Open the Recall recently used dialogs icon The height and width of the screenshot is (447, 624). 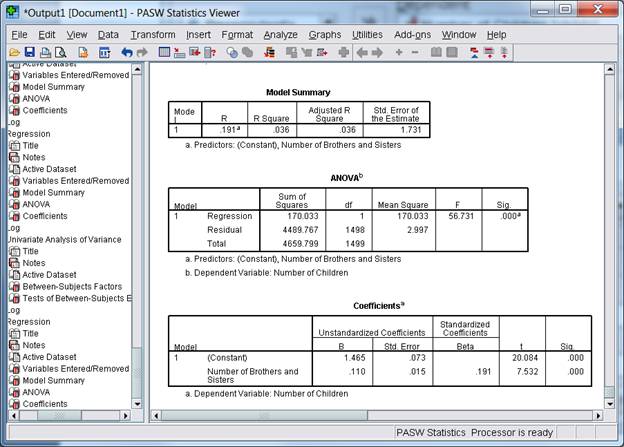click(105, 52)
